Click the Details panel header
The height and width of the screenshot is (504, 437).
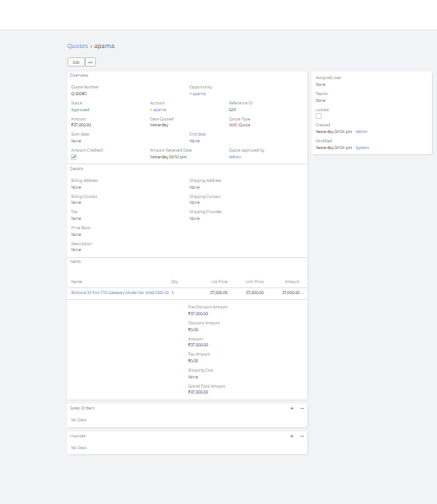click(x=77, y=169)
